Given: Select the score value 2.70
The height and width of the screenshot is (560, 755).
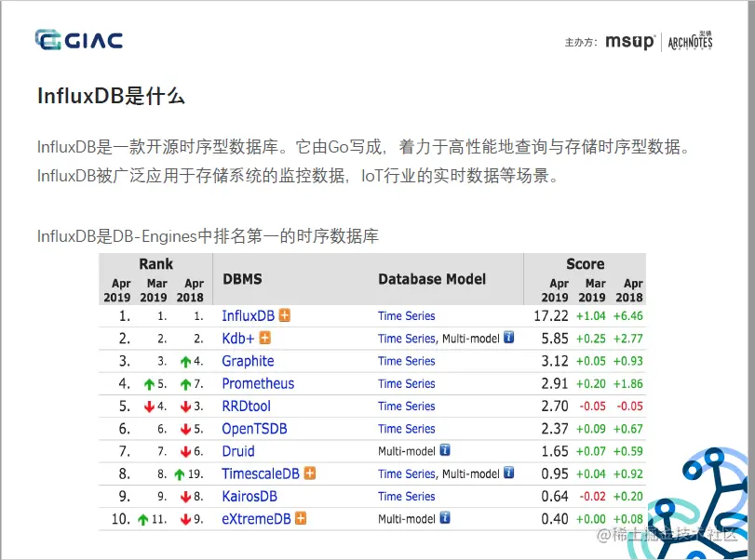Looking at the screenshot, I should [555, 407].
